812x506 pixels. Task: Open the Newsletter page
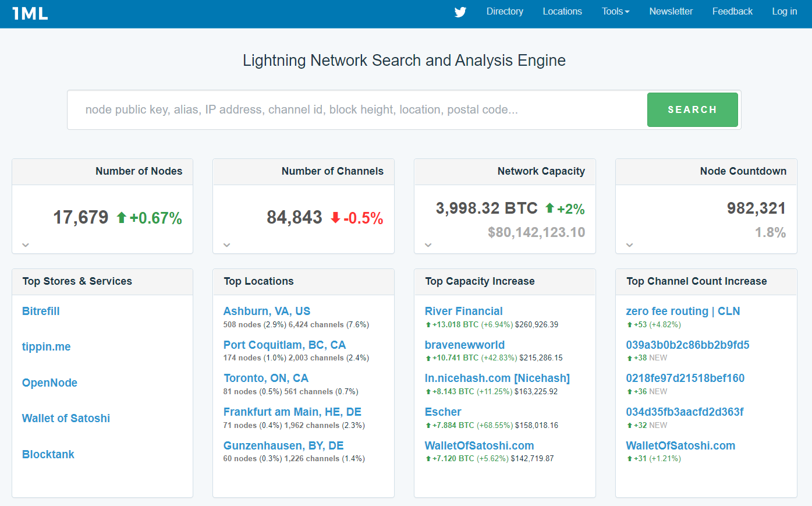point(671,11)
